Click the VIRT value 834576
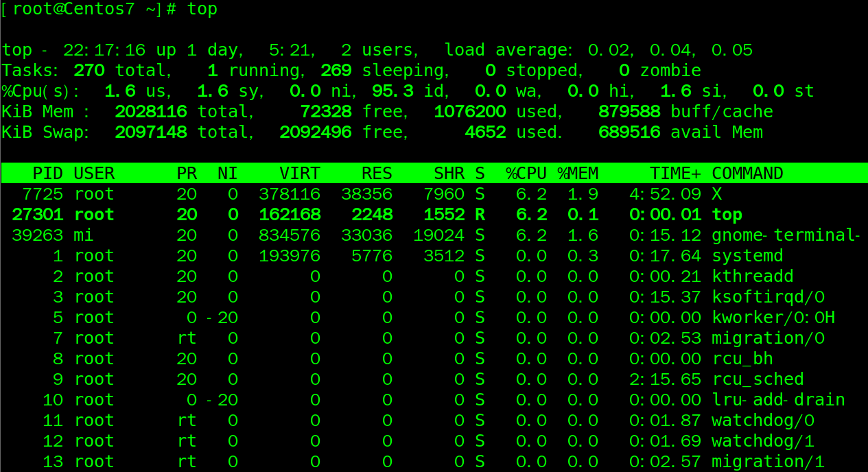 [x=290, y=235]
